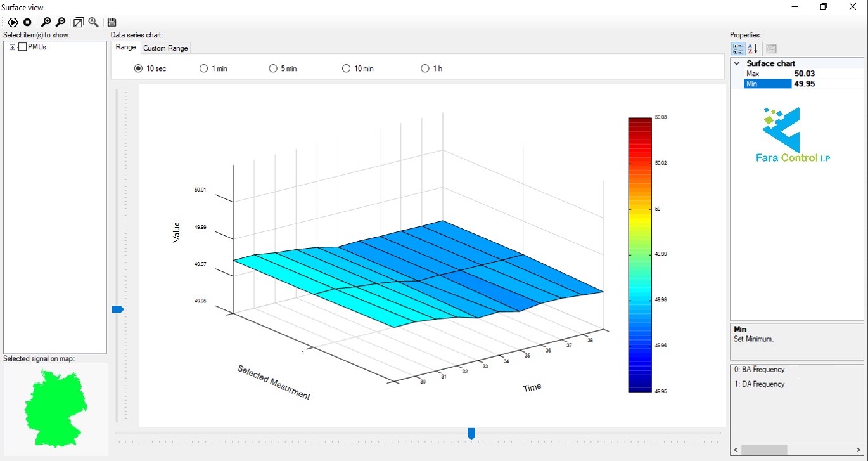Select the 5 min range option
The image size is (868, 461).
click(x=273, y=68)
